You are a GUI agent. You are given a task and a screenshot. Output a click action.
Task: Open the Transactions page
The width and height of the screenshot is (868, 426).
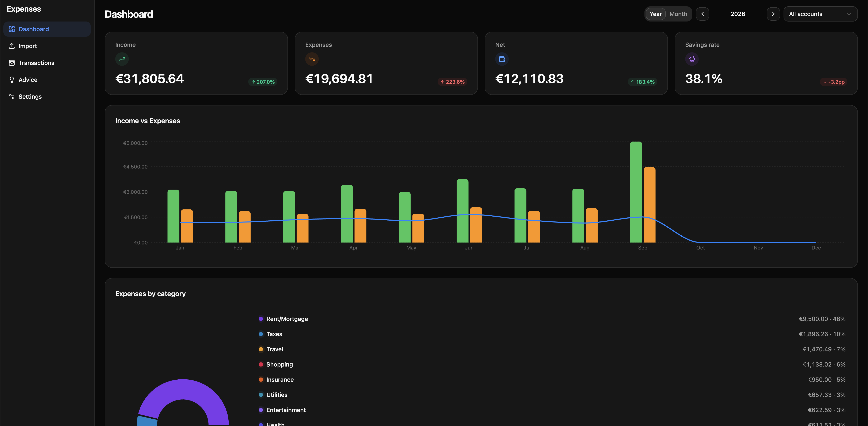47,63
